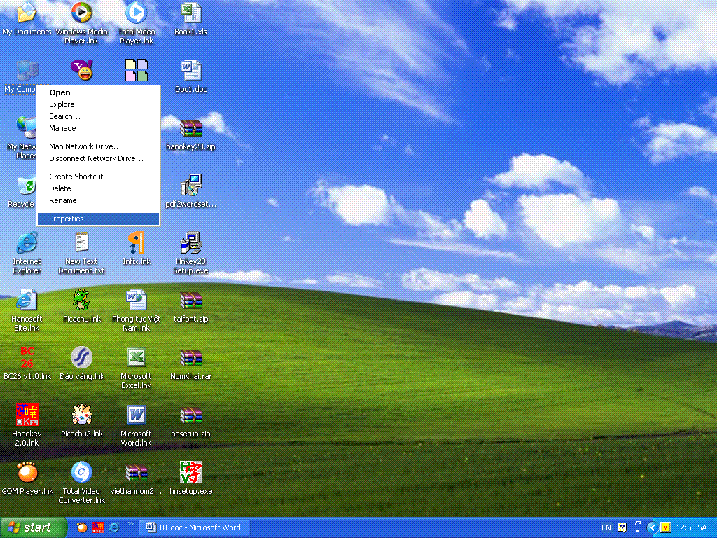Click the four colored pages desktop icon
This screenshot has width=720, height=541.
point(136,70)
